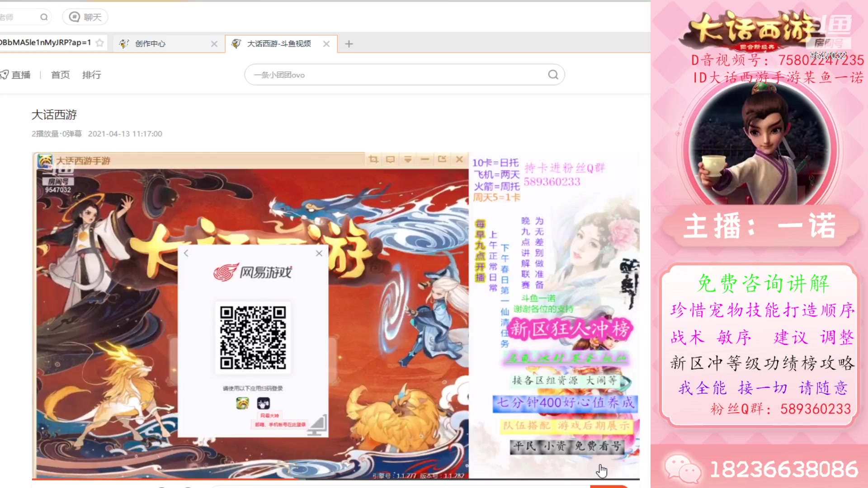Click the search magnifier in the Douyu bar

(553, 75)
